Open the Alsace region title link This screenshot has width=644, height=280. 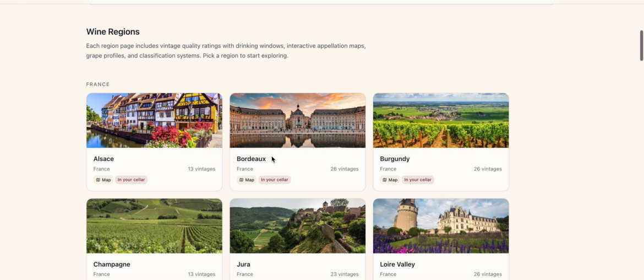(x=103, y=159)
